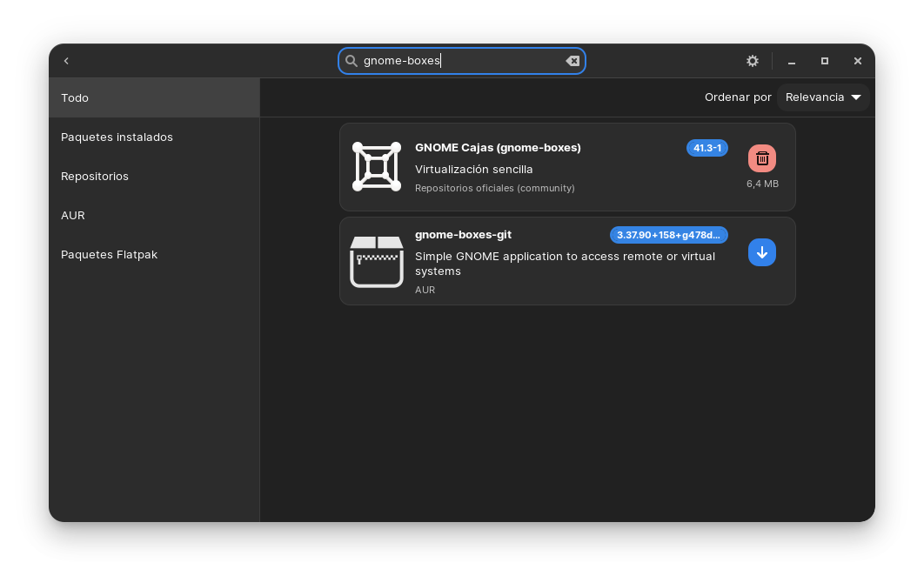The width and height of the screenshot is (924, 576).
Task: Minimize the package manager window
Action: coord(792,61)
